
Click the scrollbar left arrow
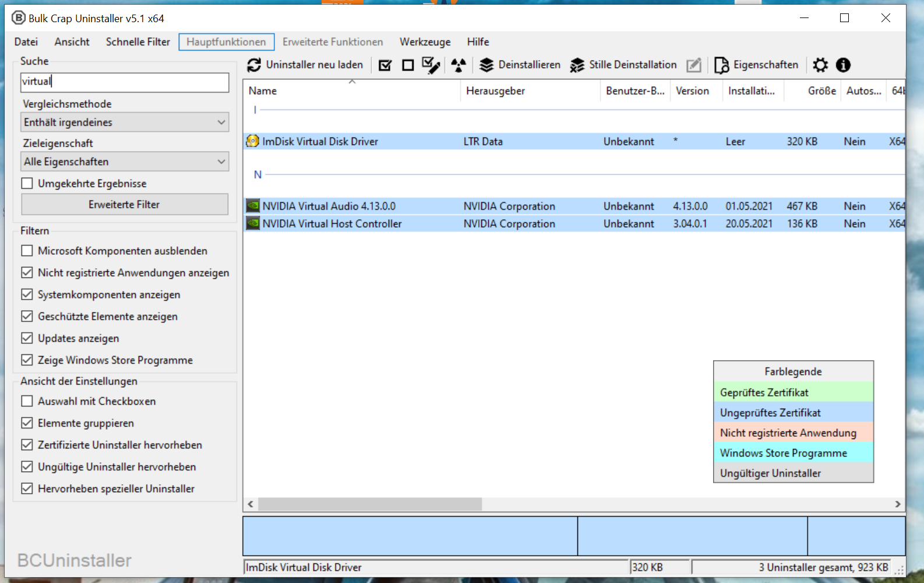tap(251, 504)
